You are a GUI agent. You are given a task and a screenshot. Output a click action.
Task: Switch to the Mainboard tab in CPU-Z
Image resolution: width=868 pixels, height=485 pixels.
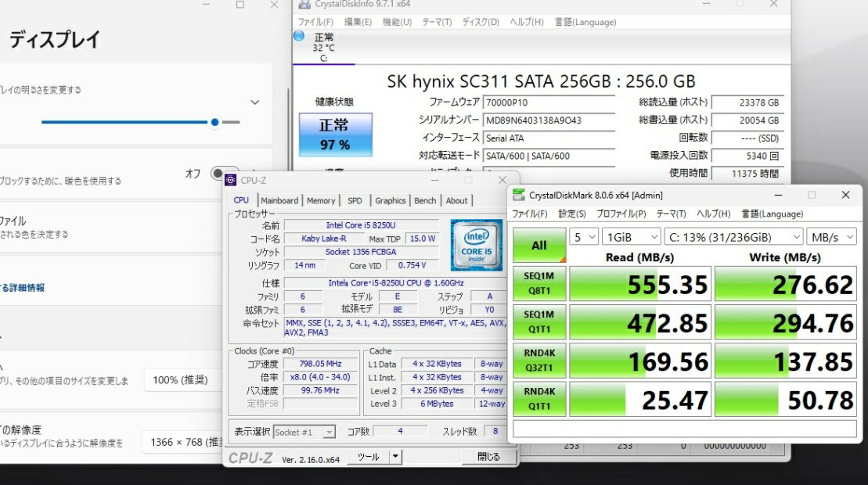coord(279,200)
